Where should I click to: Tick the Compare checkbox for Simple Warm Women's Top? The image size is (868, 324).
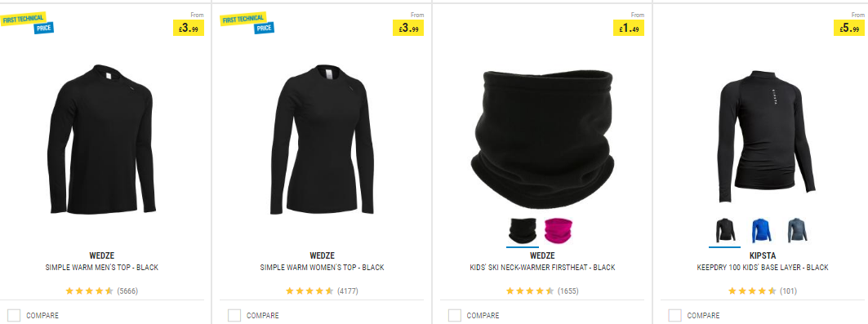click(234, 316)
